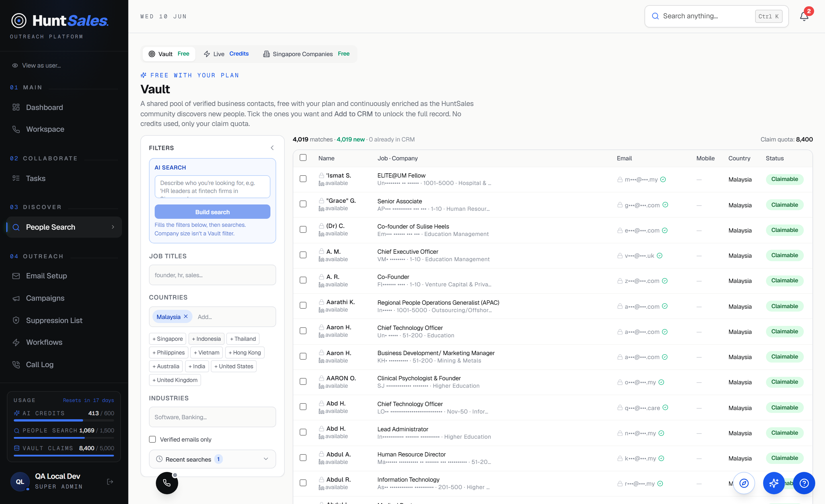Click the QL user avatar
Screen dimensions: 825x504
click(20, 482)
